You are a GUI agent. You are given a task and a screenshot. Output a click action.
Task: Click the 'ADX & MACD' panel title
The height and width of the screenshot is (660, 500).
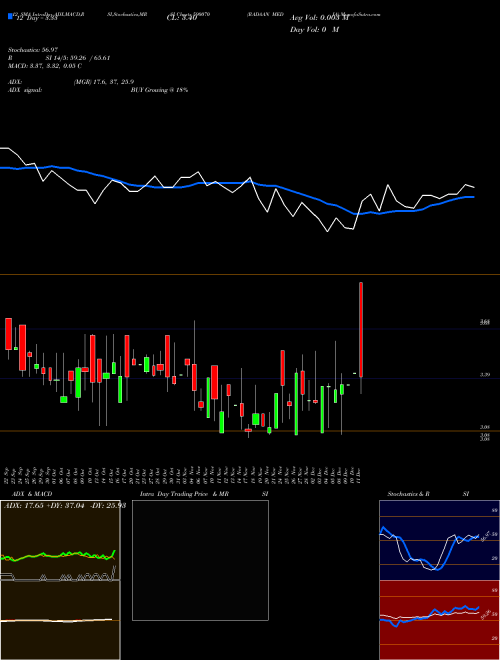pos(32,494)
